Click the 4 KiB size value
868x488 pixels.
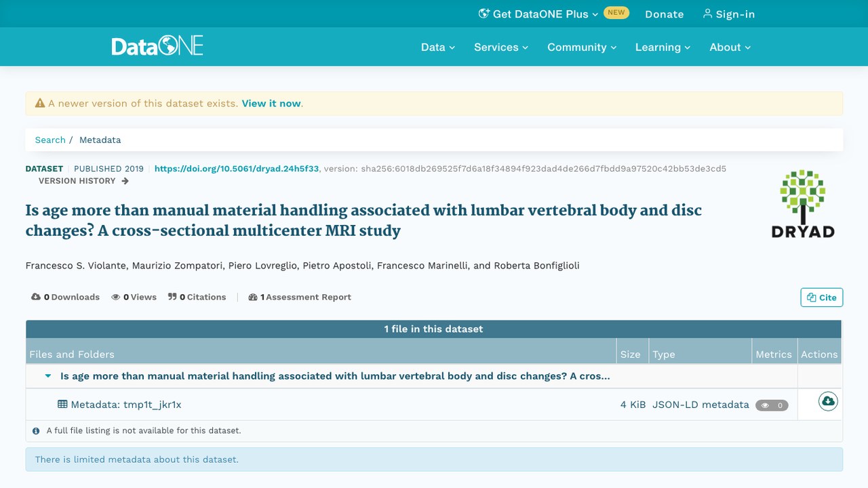coord(633,405)
